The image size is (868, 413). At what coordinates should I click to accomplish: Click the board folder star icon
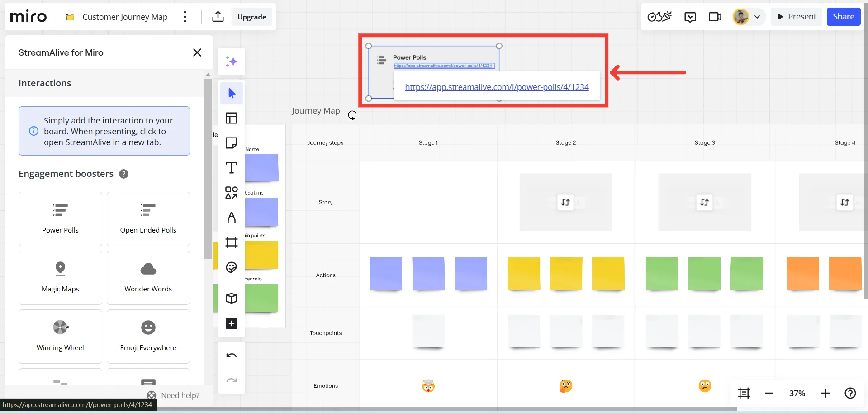click(x=70, y=17)
